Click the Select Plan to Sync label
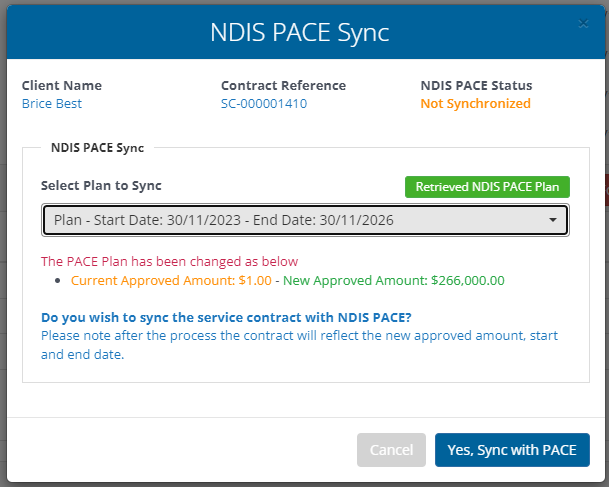The image size is (609, 487). tap(101, 186)
